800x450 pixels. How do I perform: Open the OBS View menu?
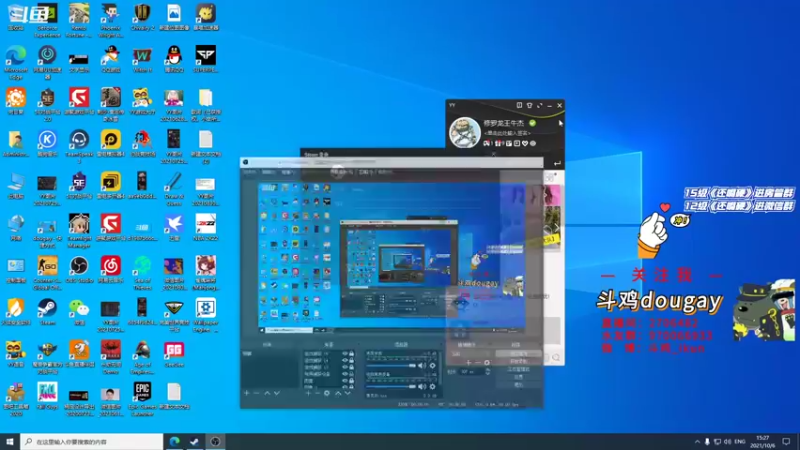coord(287,172)
